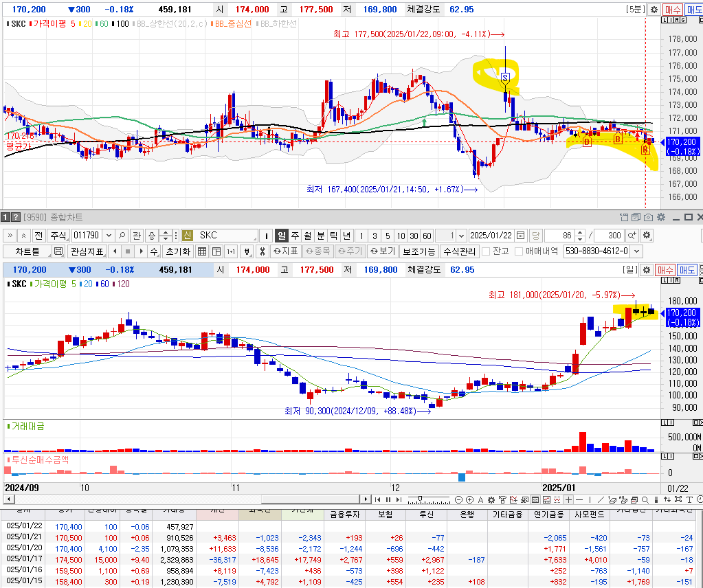The height and width of the screenshot is (588, 703).
Task: Click 전 button in toolbar
Action: pyautogui.click(x=38, y=236)
